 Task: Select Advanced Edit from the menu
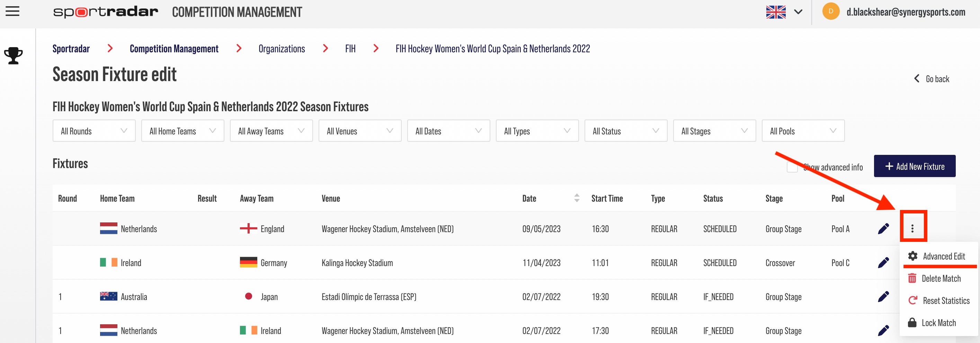click(938, 256)
